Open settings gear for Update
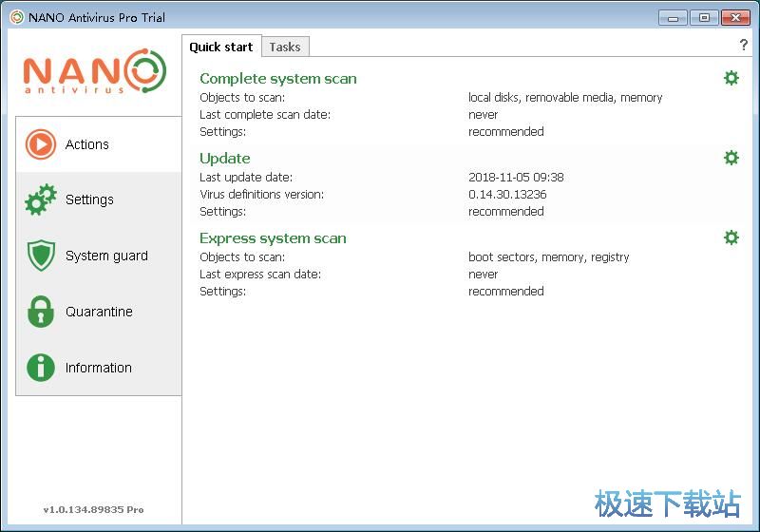 coord(731,158)
